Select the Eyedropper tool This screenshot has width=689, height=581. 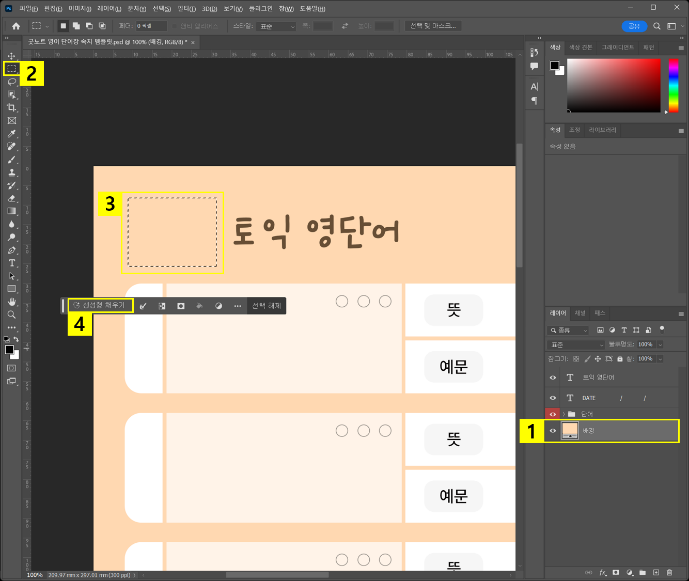coord(11,134)
